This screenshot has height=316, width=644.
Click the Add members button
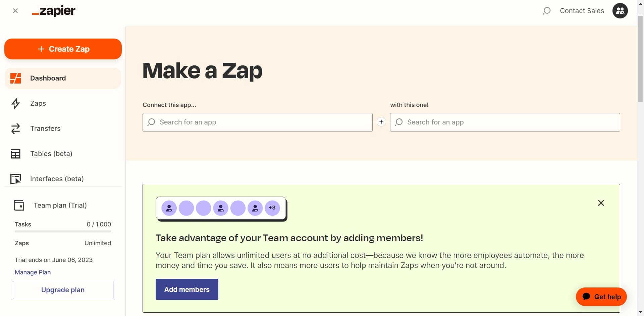186,289
